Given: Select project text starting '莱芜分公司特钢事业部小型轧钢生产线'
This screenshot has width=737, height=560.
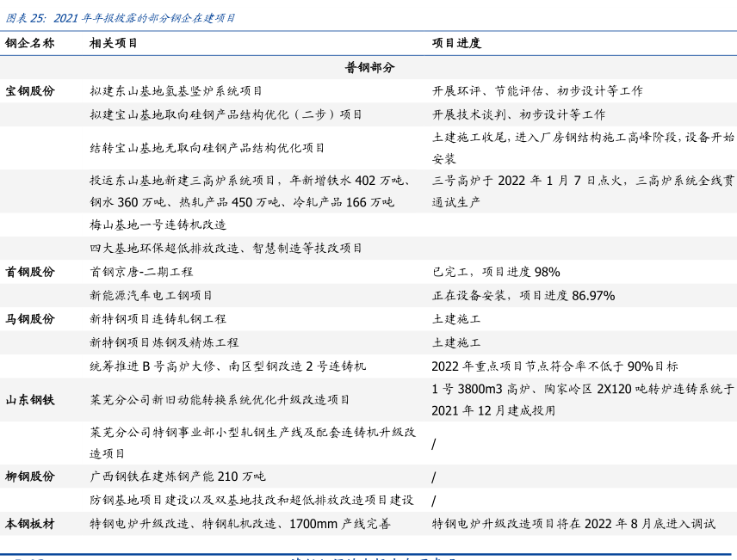Looking at the screenshot, I should point(252,442).
